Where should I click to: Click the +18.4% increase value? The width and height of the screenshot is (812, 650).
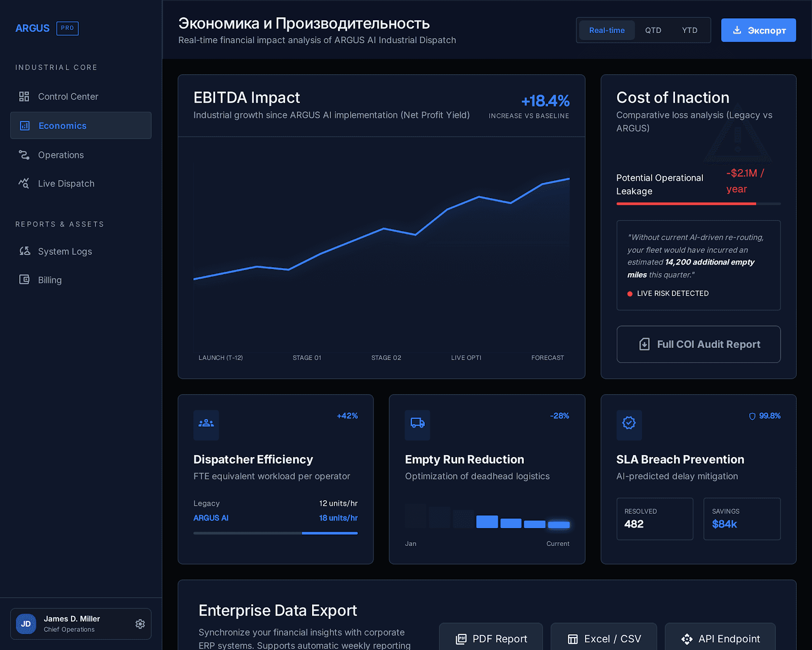[545, 101]
